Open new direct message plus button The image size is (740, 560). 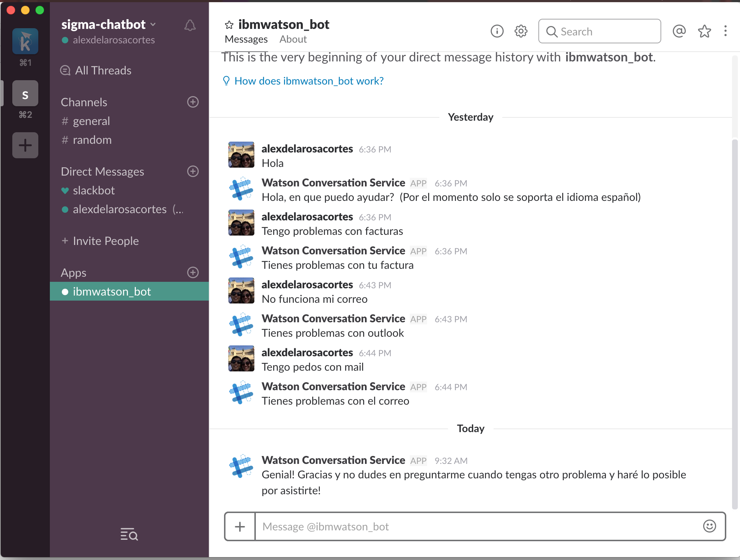pyautogui.click(x=193, y=171)
